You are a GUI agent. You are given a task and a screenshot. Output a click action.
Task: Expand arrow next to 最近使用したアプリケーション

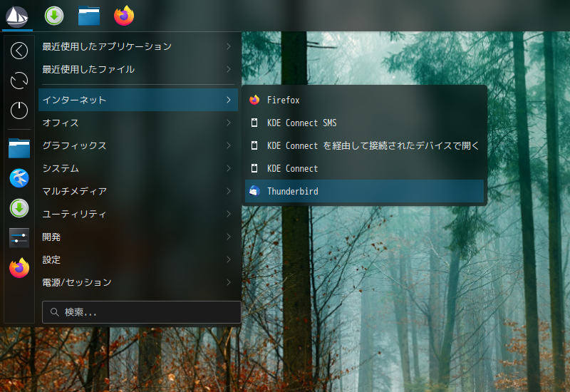[x=229, y=46]
